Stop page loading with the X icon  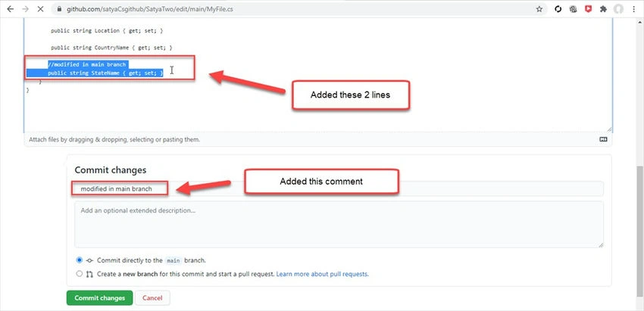coord(40,9)
